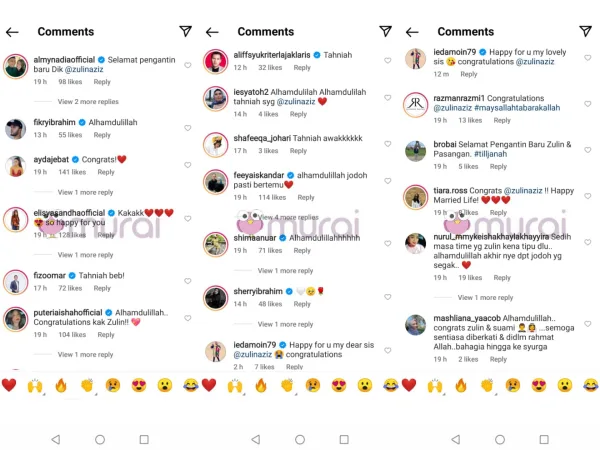Screen dimensions: 600x450
Task: Tap the clapping hands emoji in the middle panel
Action: (x=287, y=385)
